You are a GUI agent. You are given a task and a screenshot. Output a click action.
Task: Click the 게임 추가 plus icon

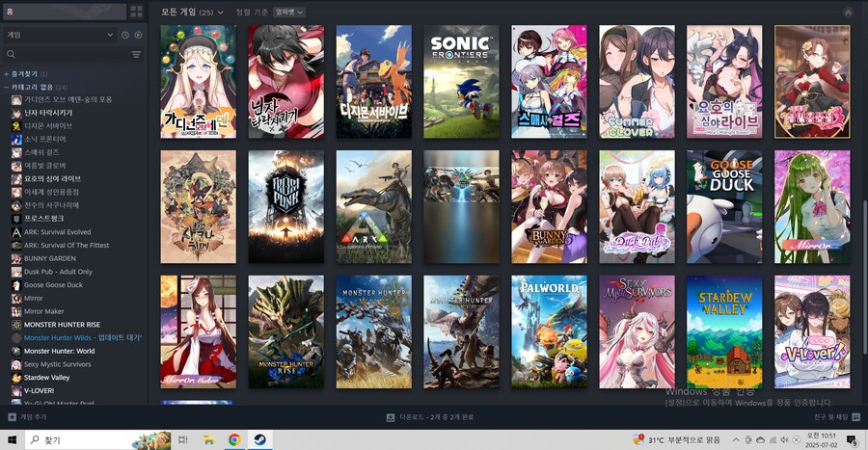pyautogui.click(x=12, y=417)
